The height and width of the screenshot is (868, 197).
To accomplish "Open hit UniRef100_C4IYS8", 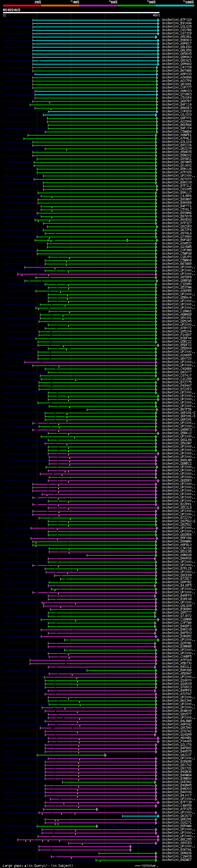I will pos(176,67).
